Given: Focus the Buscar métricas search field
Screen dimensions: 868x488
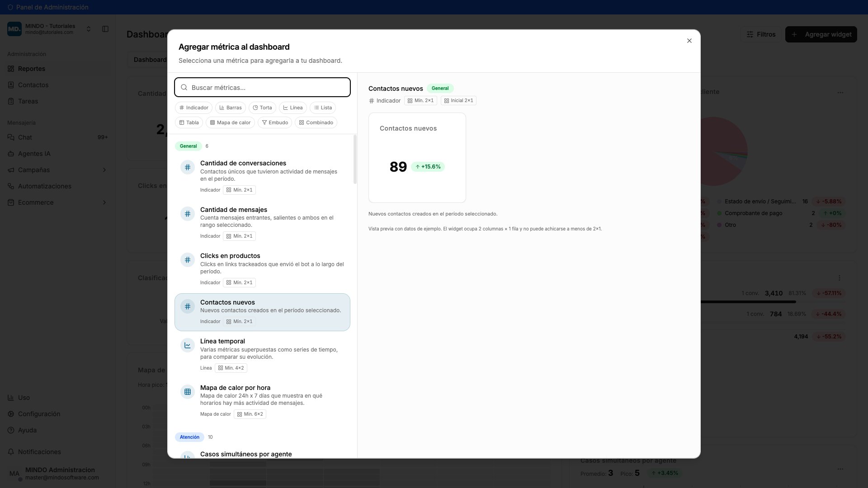Looking at the screenshot, I should 262,87.
